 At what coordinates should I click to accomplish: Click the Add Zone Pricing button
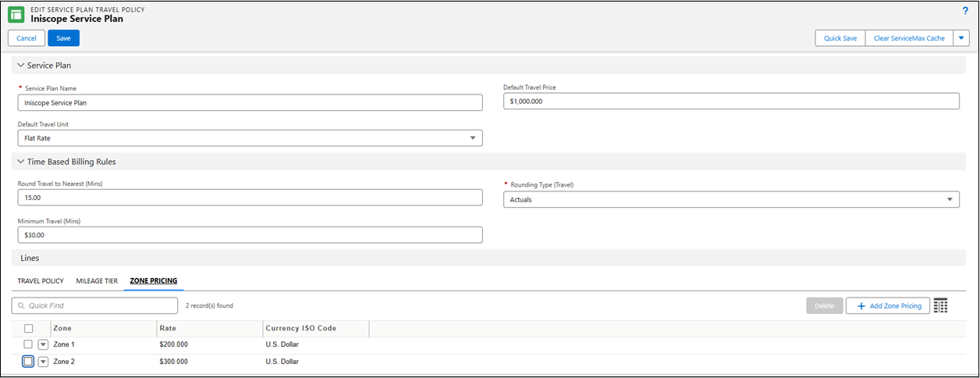click(888, 306)
